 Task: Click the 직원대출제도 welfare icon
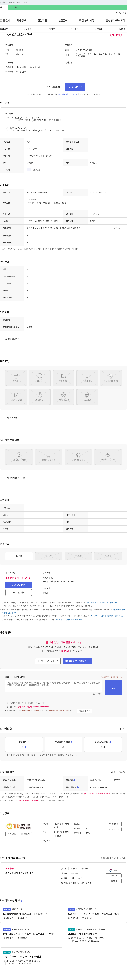click(x=40, y=397)
